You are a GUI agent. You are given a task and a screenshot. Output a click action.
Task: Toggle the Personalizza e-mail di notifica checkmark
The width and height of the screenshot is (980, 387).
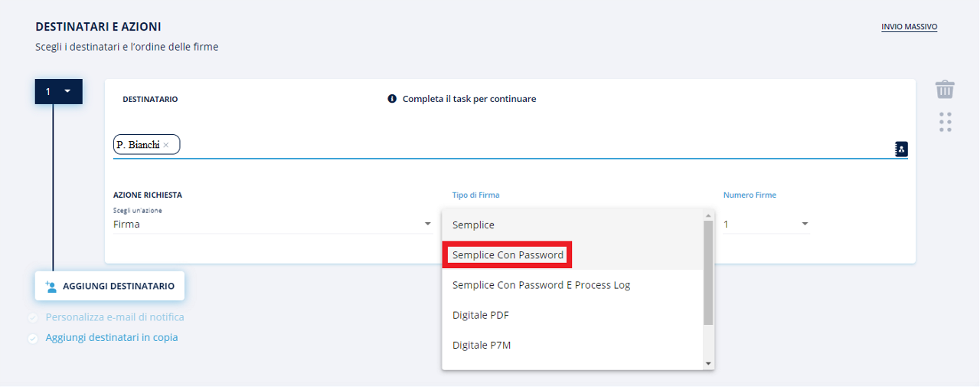coord(32,317)
